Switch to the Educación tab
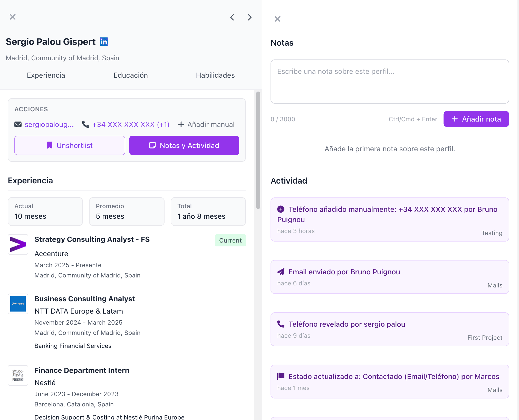 point(130,75)
